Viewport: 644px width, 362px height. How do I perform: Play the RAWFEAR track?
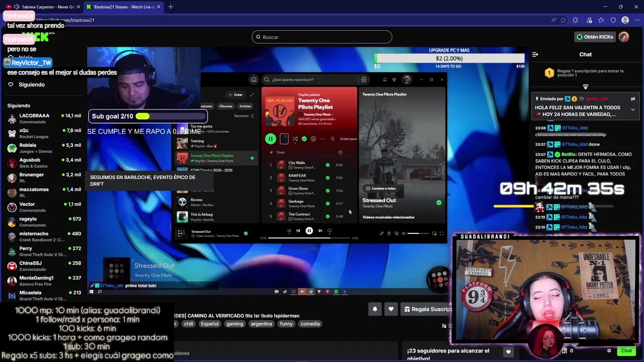pos(308,177)
